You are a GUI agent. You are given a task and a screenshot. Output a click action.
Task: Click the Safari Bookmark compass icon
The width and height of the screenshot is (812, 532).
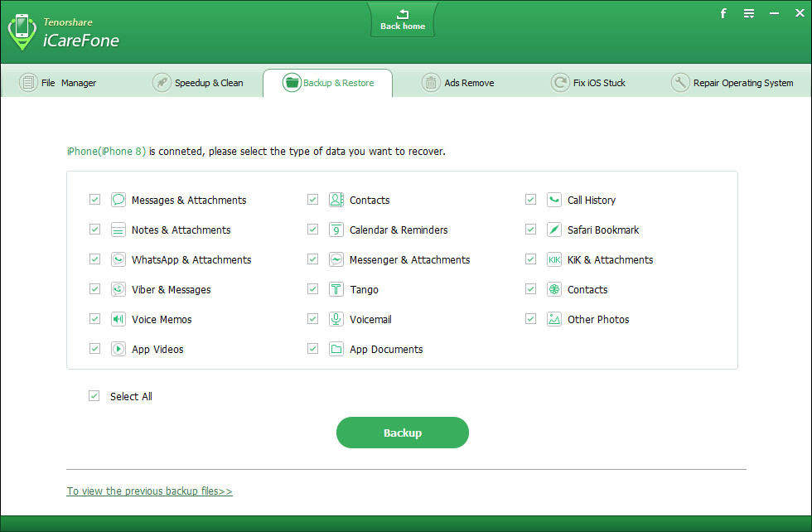[x=554, y=230]
